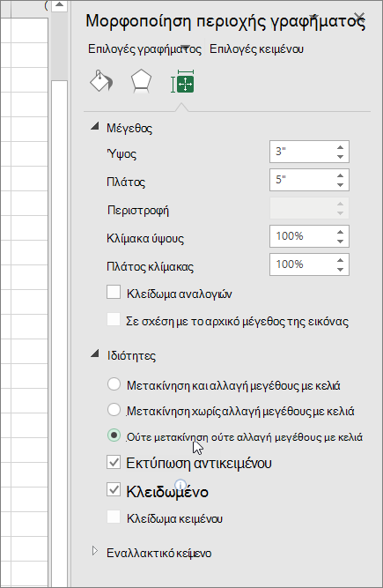Open the Fill & Line paint bucket tab

click(x=101, y=81)
